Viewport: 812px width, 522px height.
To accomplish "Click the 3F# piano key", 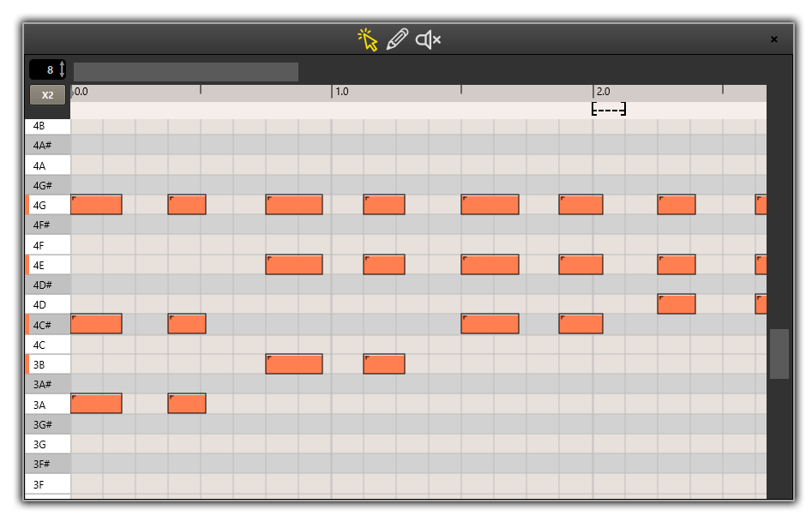I will (48, 464).
